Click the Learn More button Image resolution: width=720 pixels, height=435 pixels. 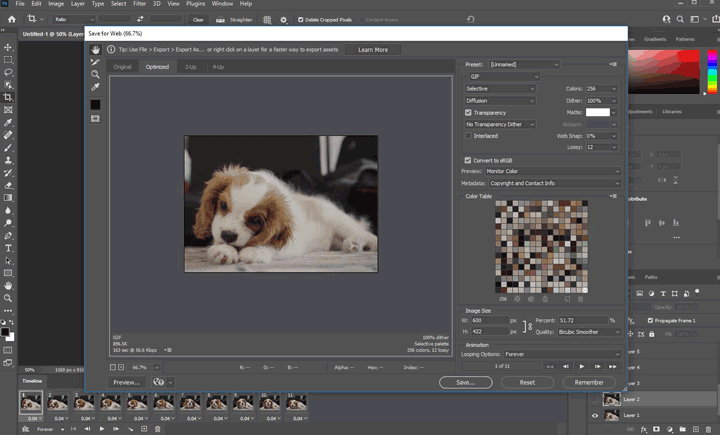(373, 49)
